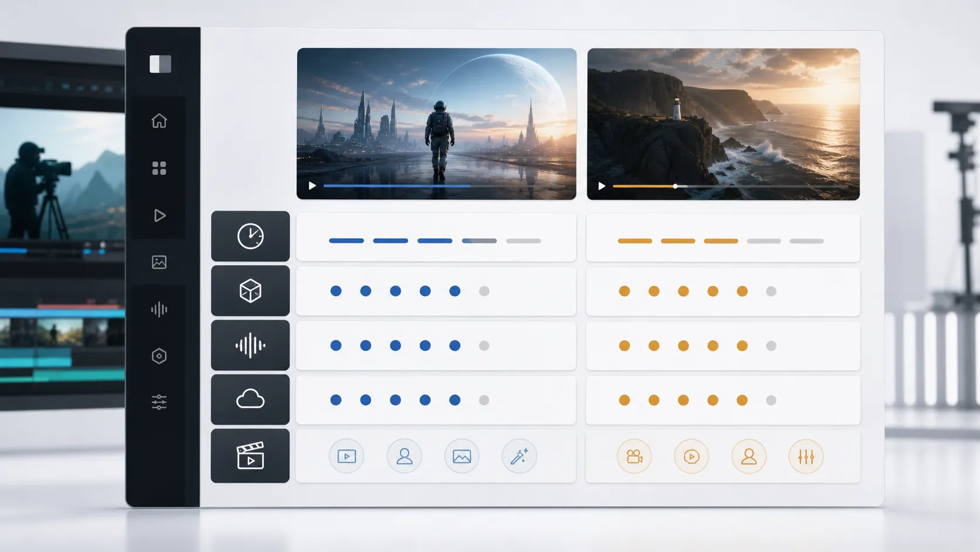The height and width of the screenshot is (552, 980).
Task: Open the lighthouse sunset coast thumbnail
Action: click(723, 124)
